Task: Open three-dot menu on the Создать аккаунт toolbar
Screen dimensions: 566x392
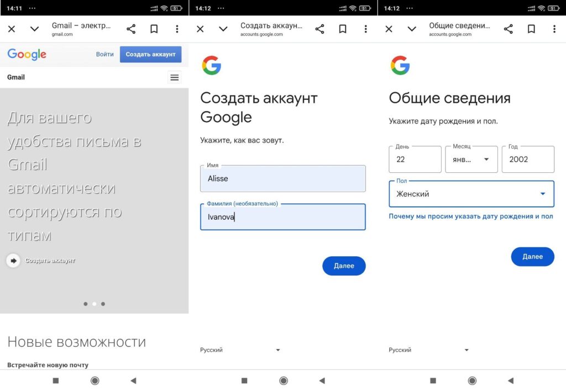Action: tap(365, 29)
